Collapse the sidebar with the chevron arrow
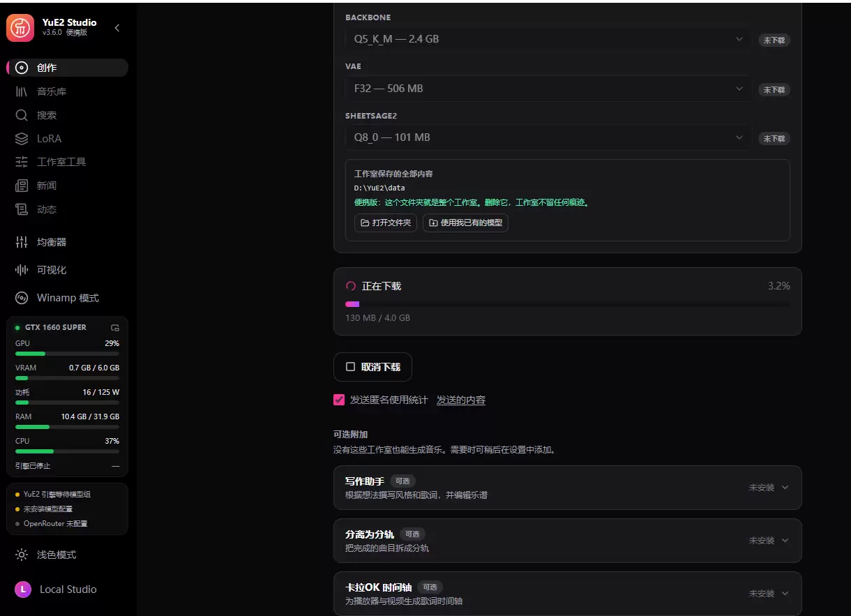The image size is (851, 616). (117, 28)
